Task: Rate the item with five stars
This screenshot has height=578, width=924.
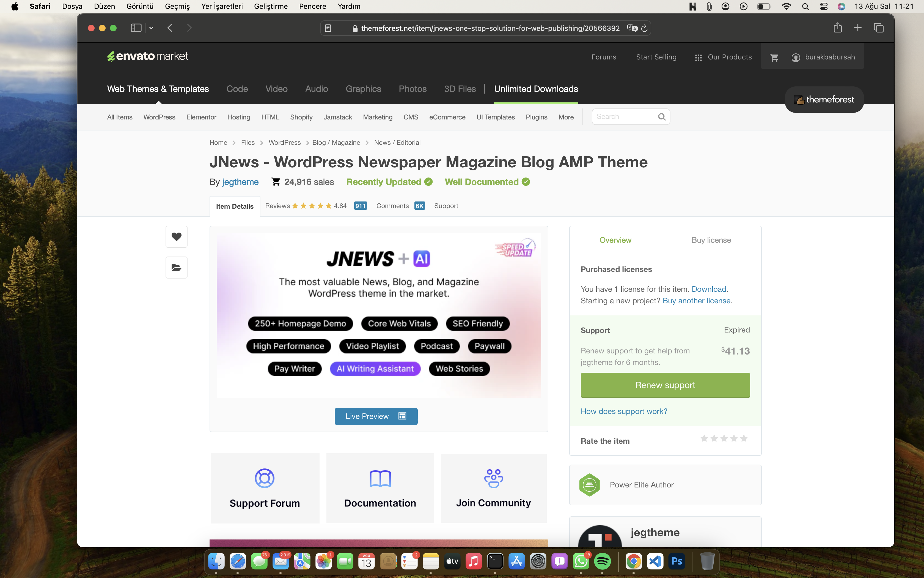Action: point(744,438)
